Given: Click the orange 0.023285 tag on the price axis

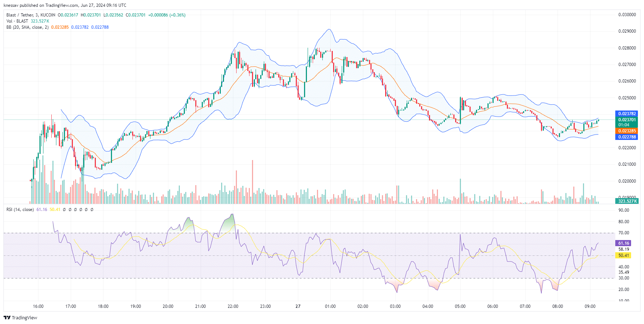Looking at the screenshot, I should (x=626, y=131).
